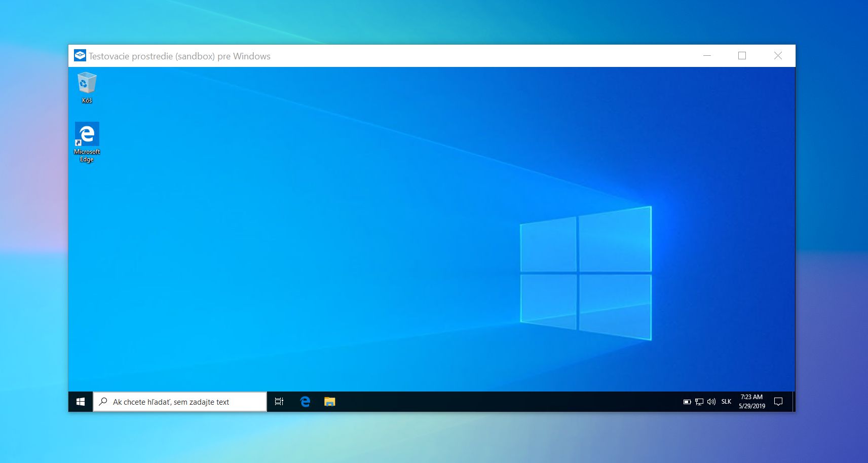Click the Show desktop sliver in sandbox taskbar
This screenshot has height=463, width=868.
[x=794, y=402]
